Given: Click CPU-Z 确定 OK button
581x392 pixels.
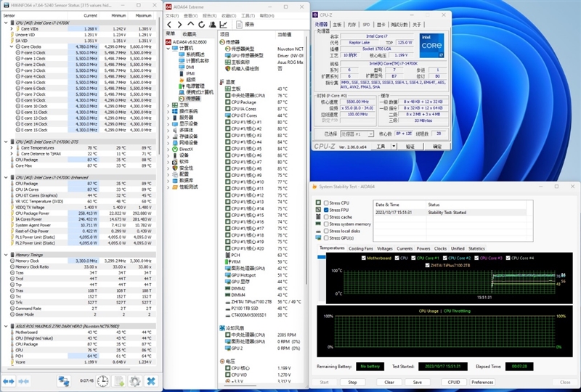Looking at the screenshot, I should [437, 147].
